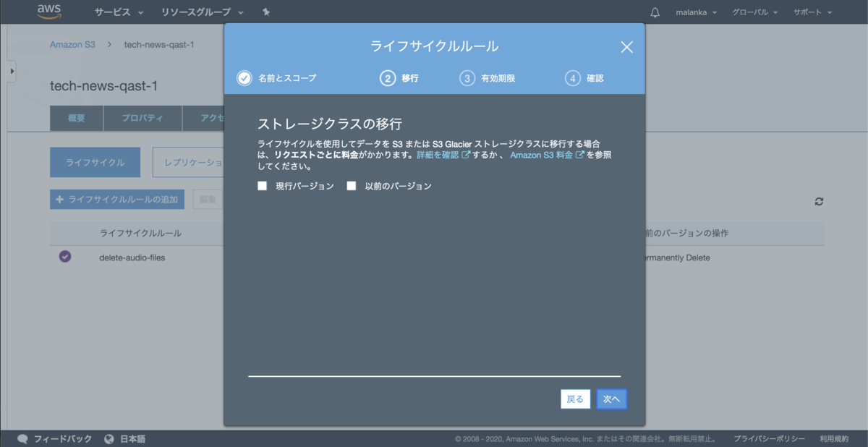Click the step 2 移行 circle icon
The width and height of the screenshot is (868, 447).
click(x=388, y=78)
